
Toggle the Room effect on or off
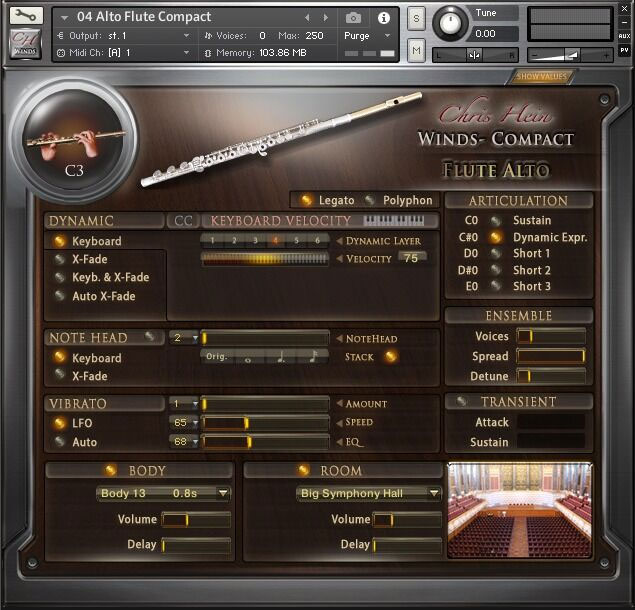[304, 470]
